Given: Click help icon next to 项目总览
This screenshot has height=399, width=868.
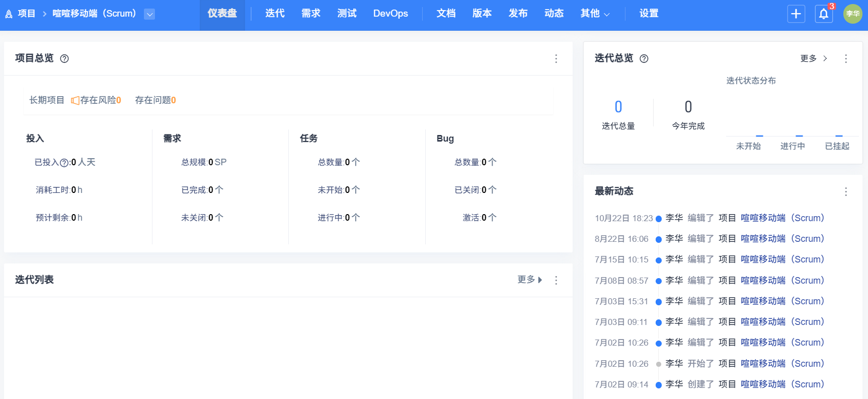Looking at the screenshot, I should [x=64, y=58].
